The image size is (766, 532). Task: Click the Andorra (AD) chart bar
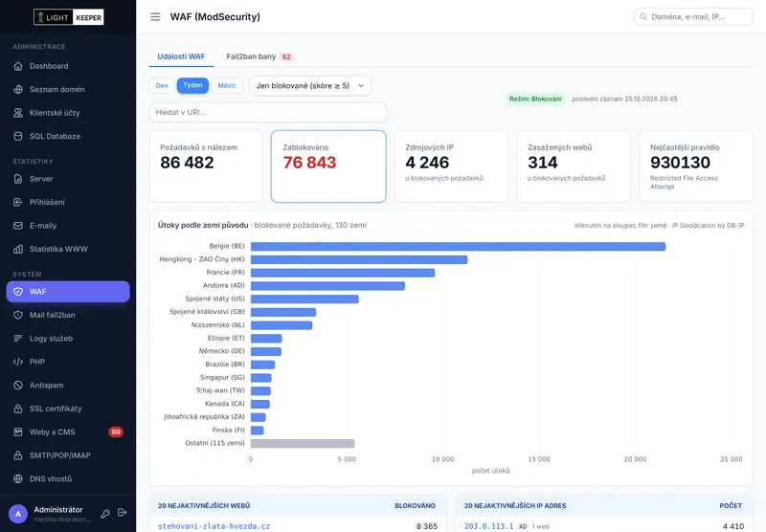click(x=327, y=286)
